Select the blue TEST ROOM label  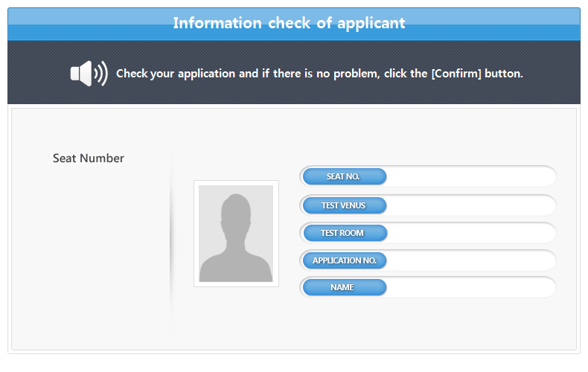[344, 233]
